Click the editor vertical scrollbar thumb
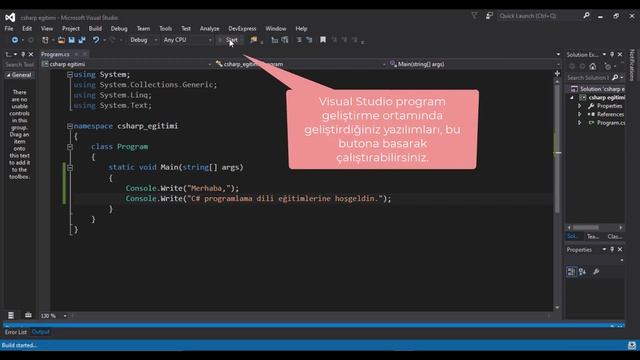Image resolution: width=640 pixels, height=360 pixels. pos(557,149)
